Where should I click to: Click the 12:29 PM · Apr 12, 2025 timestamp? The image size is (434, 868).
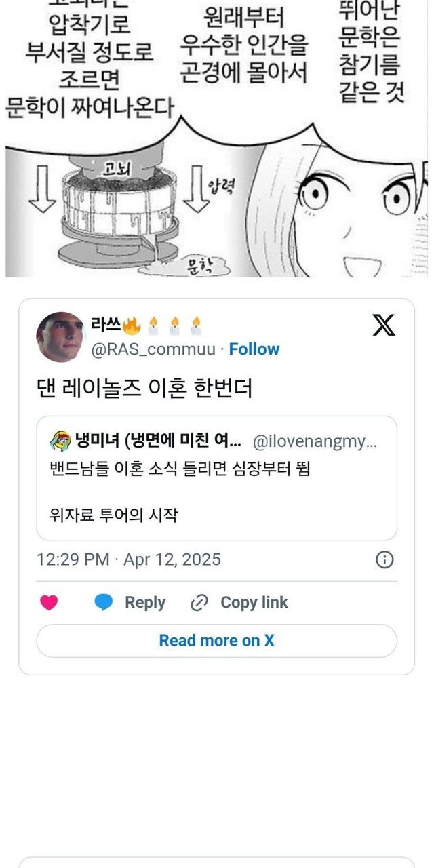(x=129, y=559)
